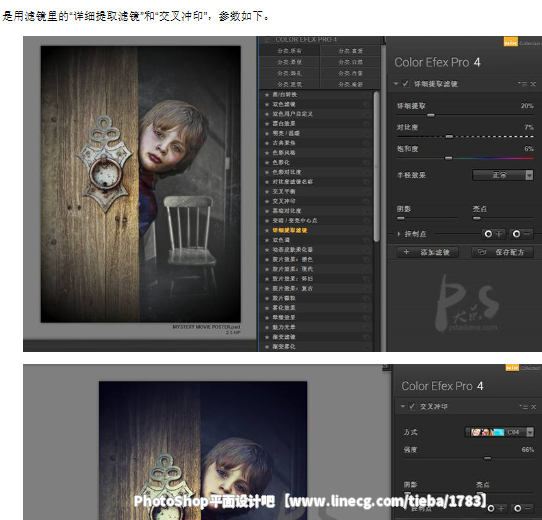Select the 对比度滤镜名称 filter

(x=292, y=182)
